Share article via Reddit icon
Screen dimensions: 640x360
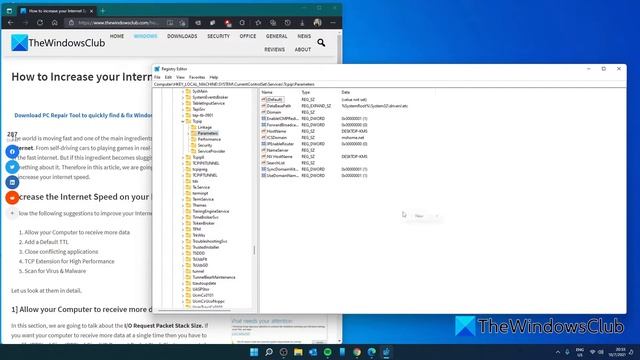tap(12, 198)
